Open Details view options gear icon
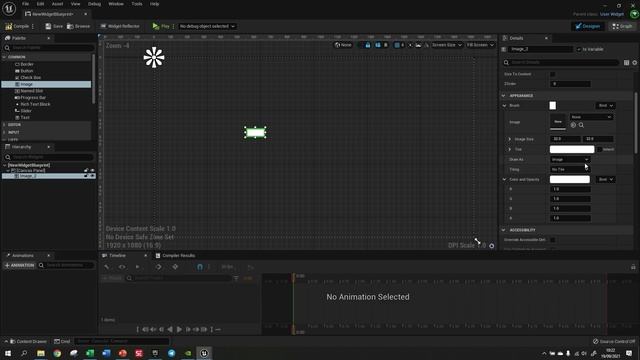The height and width of the screenshot is (360, 640). pyautogui.click(x=635, y=62)
